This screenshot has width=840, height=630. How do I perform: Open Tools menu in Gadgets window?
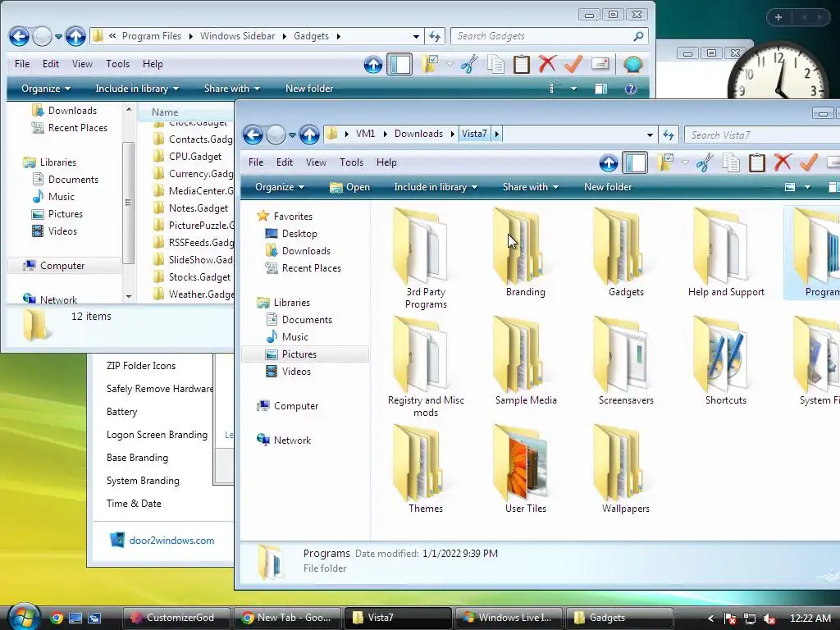click(x=117, y=64)
